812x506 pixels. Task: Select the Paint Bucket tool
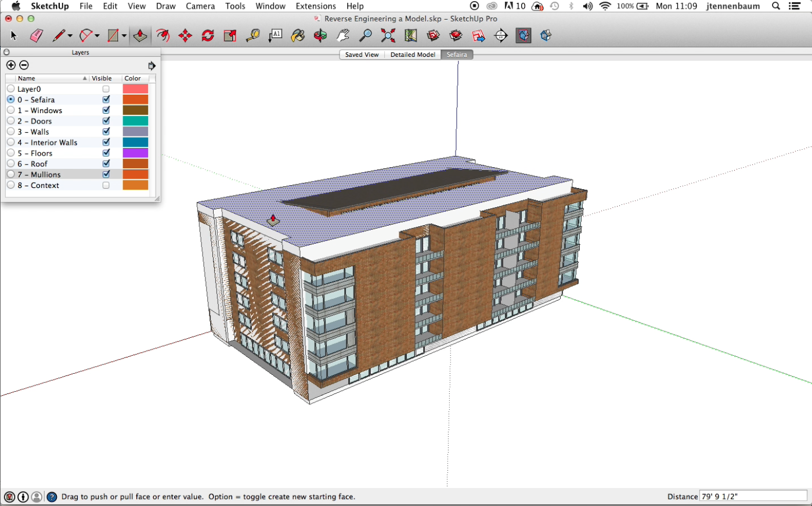[298, 36]
